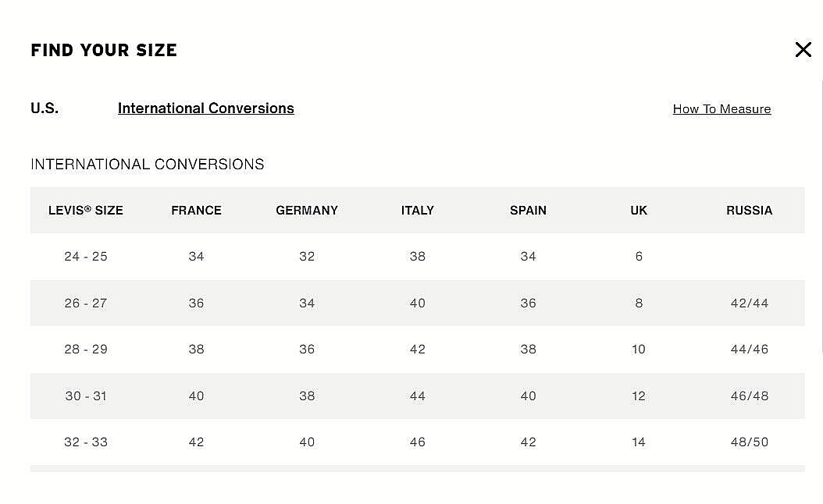This screenshot has width=823, height=504.
Task: Click the 32 - 33 size row label
Action: [x=86, y=442]
